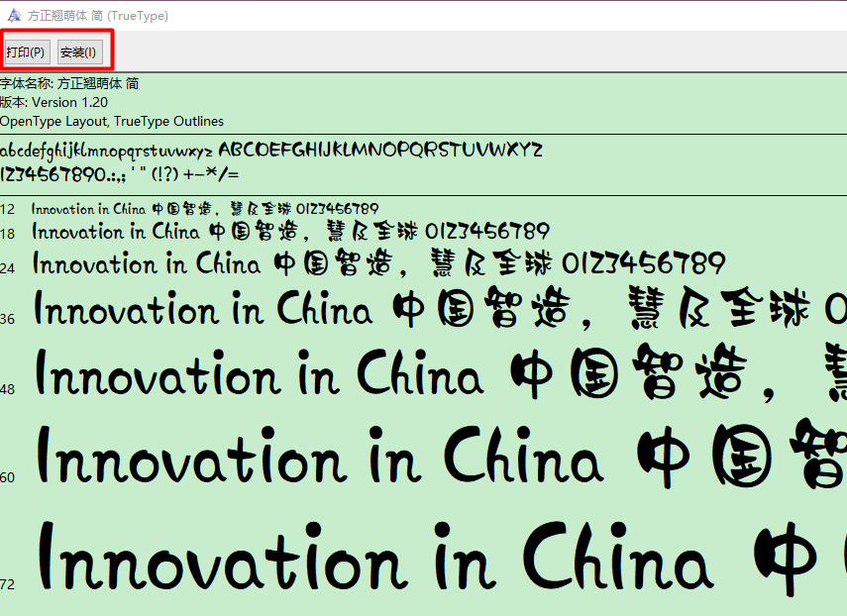
Task: Click the size label 60
Action: click(8, 477)
